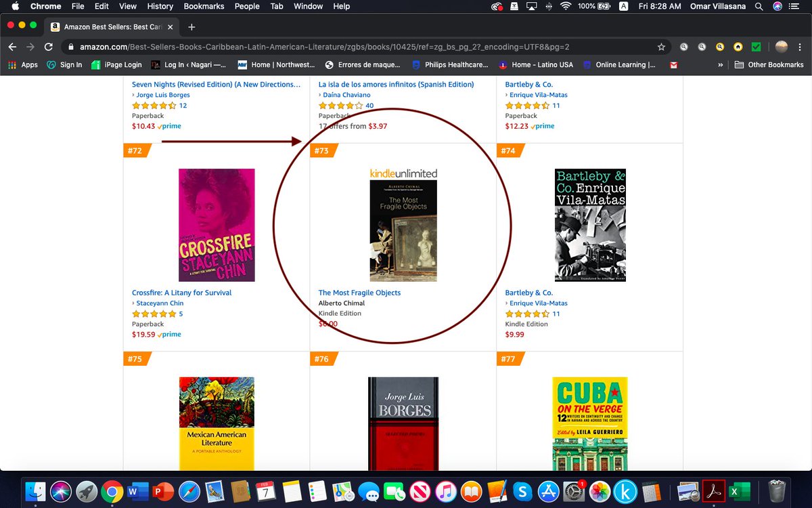Open the Staceyann Chin author link
This screenshot has width=812, height=508.
tap(160, 303)
